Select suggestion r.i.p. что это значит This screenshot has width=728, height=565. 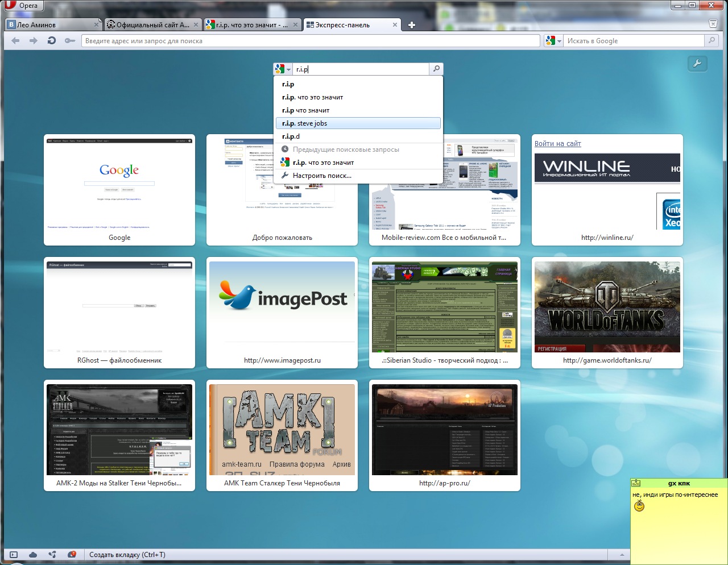tap(358, 97)
